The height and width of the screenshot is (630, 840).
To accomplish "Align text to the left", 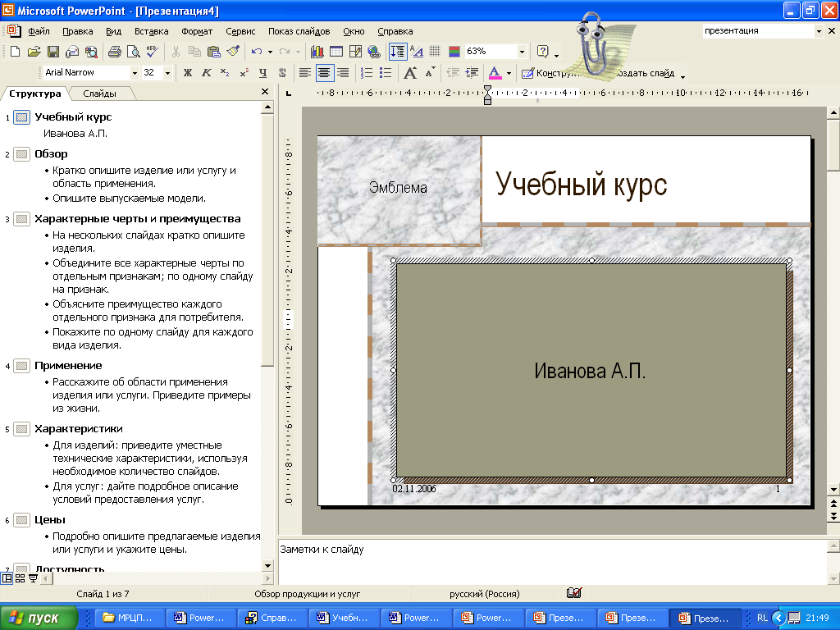I will tap(305, 73).
